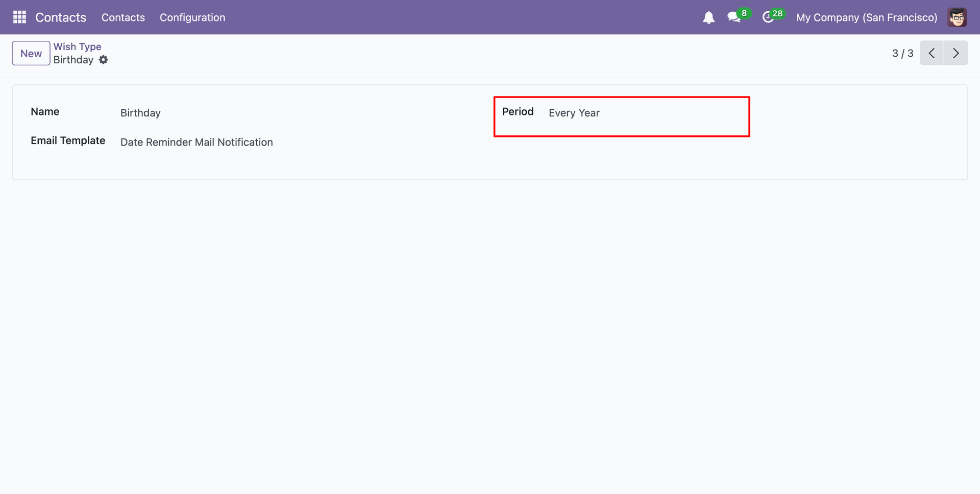Screen dimensions: 980x494
Task: Click the Period field label
Action: (x=518, y=111)
